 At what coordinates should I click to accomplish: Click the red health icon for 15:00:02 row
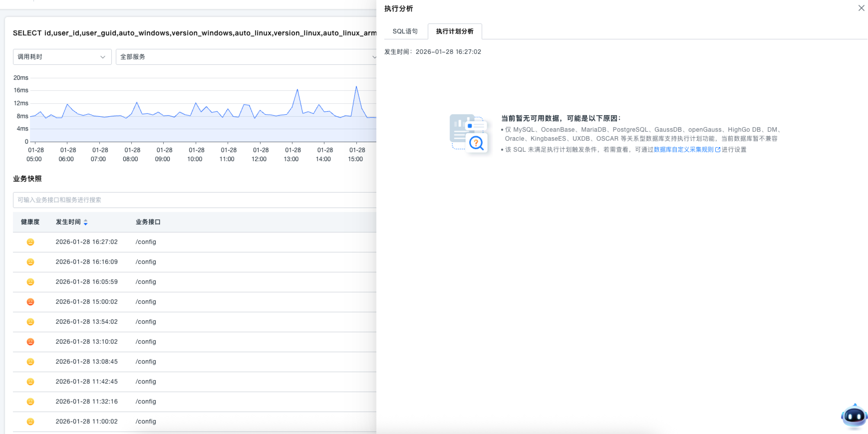point(30,302)
